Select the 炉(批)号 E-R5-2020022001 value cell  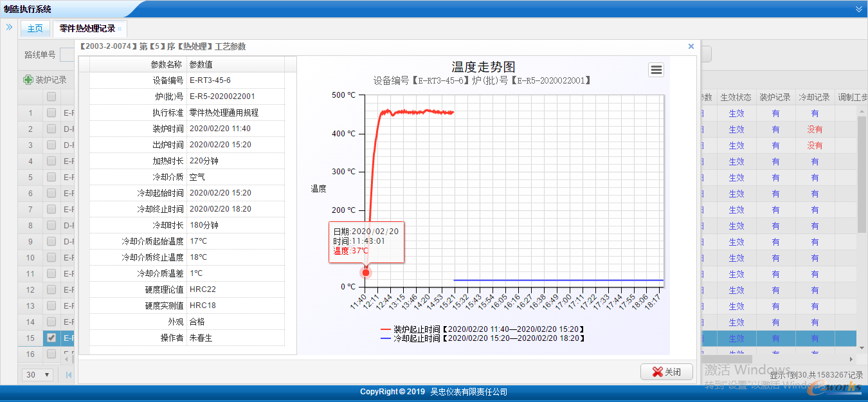[235, 96]
